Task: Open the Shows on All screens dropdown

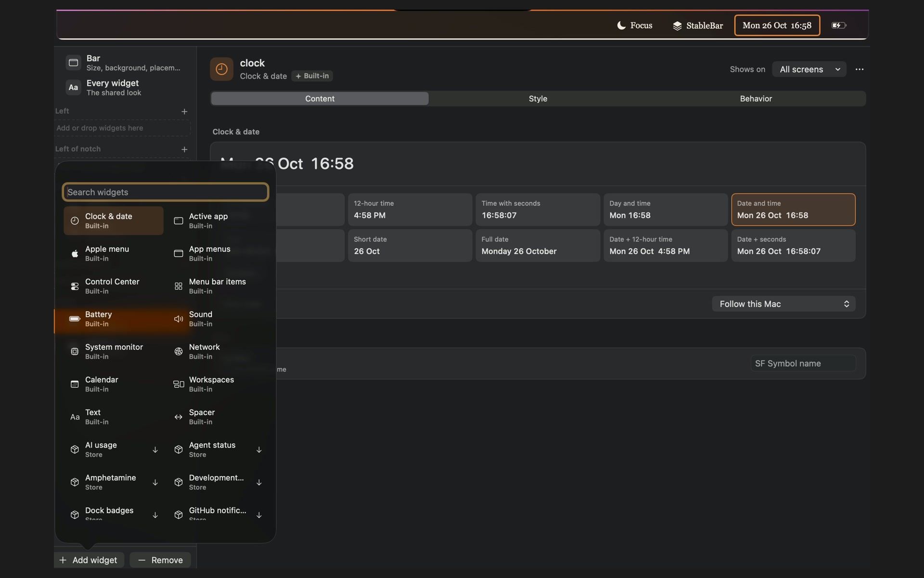Action: (809, 69)
